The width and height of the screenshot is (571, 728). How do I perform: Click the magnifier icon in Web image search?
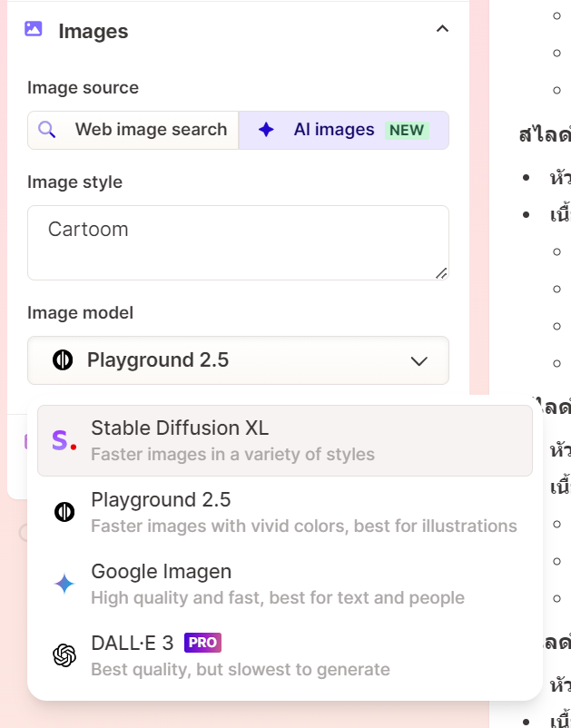point(47,130)
